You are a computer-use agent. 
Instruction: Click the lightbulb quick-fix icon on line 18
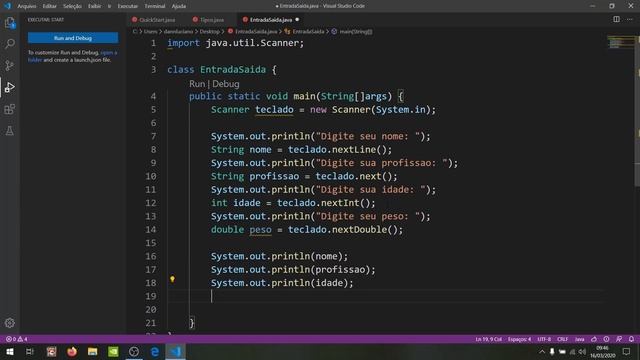(172, 279)
